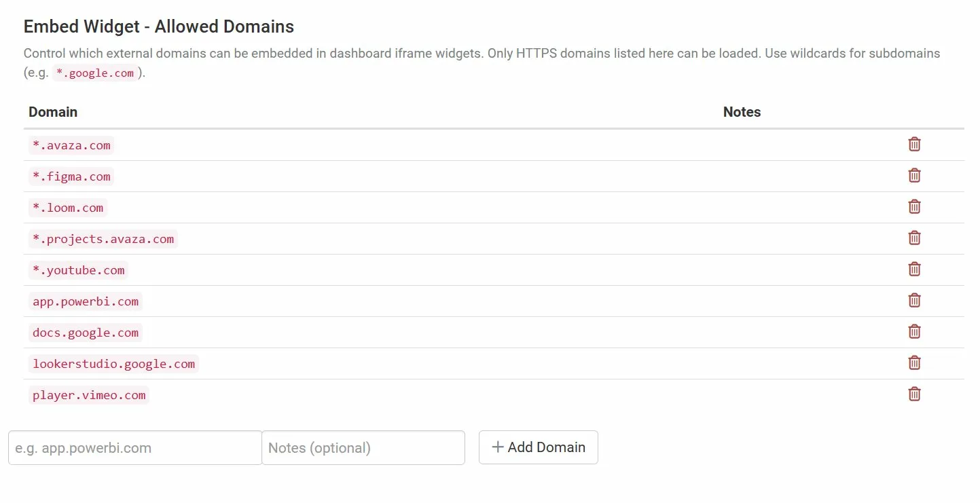Focus the domain name input field
The height and width of the screenshot is (503, 980).
tap(135, 448)
